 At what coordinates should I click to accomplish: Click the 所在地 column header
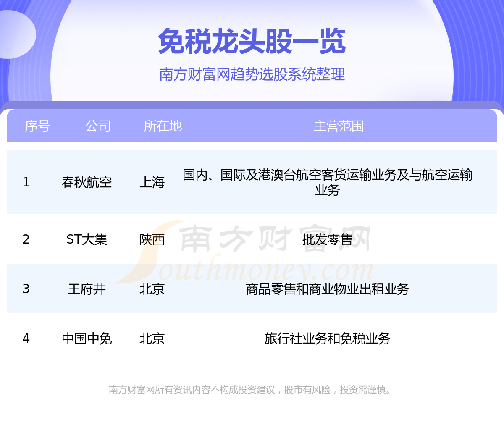pos(163,126)
